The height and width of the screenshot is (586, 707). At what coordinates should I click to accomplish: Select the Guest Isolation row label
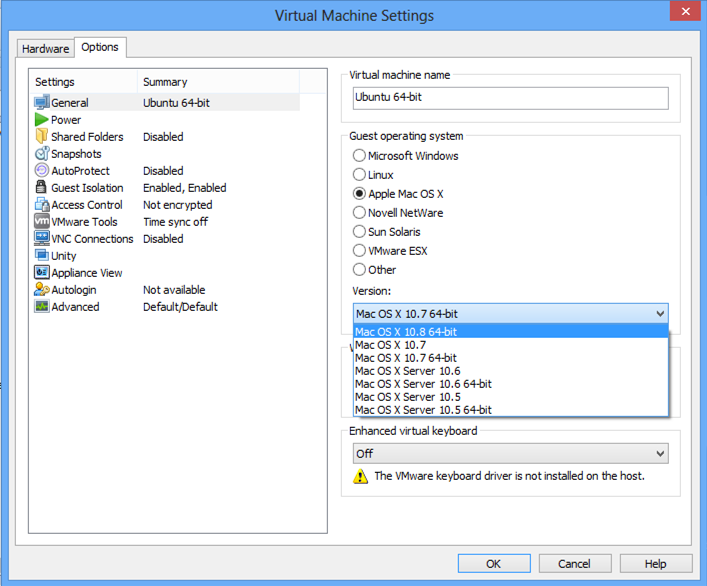(x=87, y=188)
